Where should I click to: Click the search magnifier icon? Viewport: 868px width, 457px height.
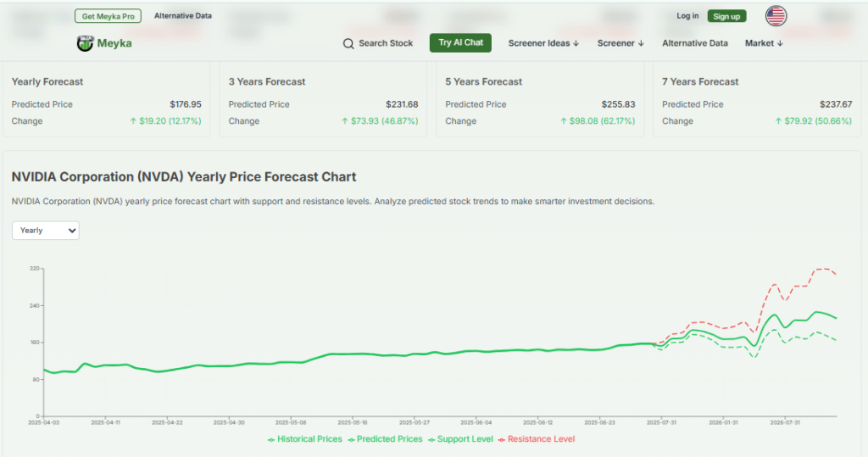(348, 44)
